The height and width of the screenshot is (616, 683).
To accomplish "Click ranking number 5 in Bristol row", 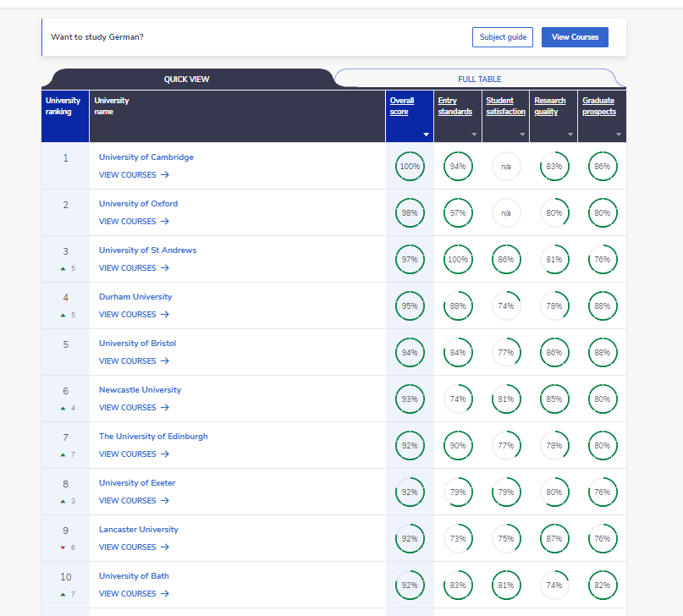I will (65, 344).
